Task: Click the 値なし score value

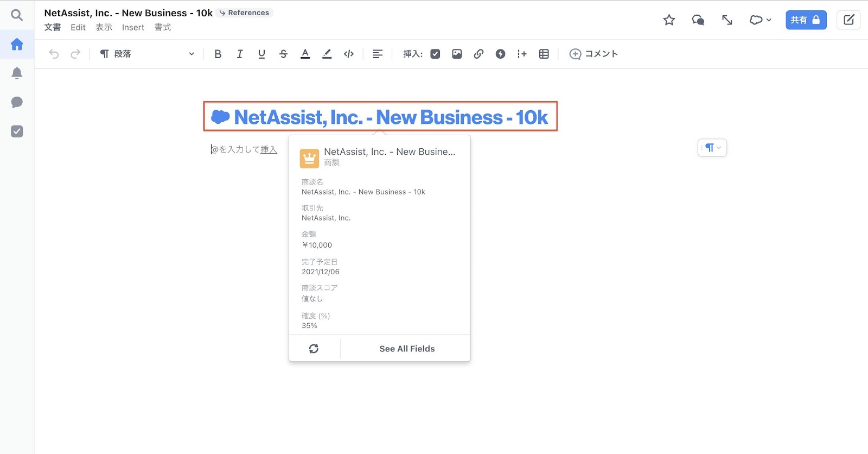Action: pos(312,299)
